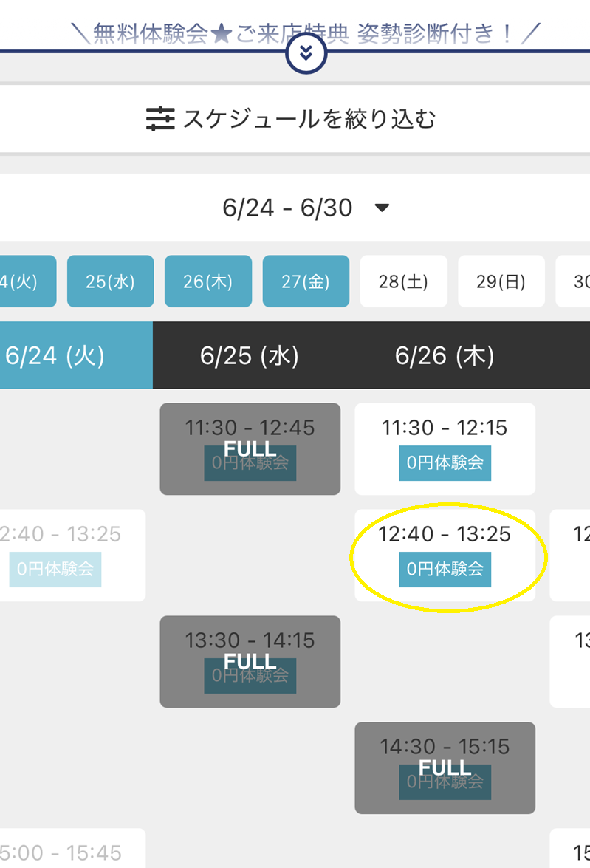This screenshot has height=868, width=590.
Task: Select the 6/26 (木) column tab
Action: tap(445, 355)
